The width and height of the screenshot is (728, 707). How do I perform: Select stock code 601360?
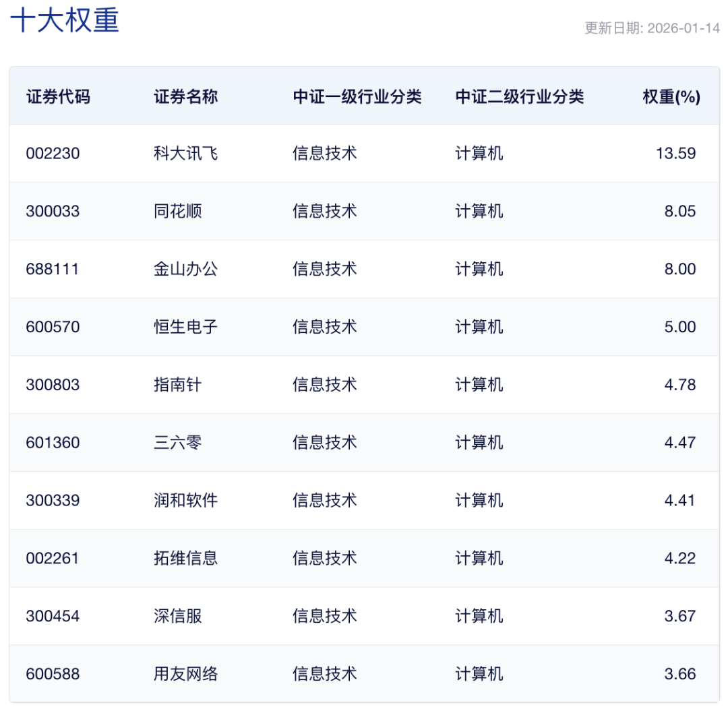point(53,442)
